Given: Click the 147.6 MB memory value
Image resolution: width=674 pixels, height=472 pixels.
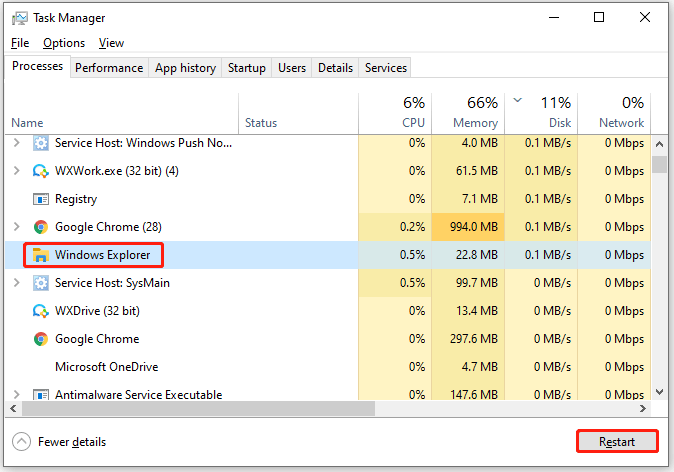Looking at the screenshot, I should click(x=474, y=394).
